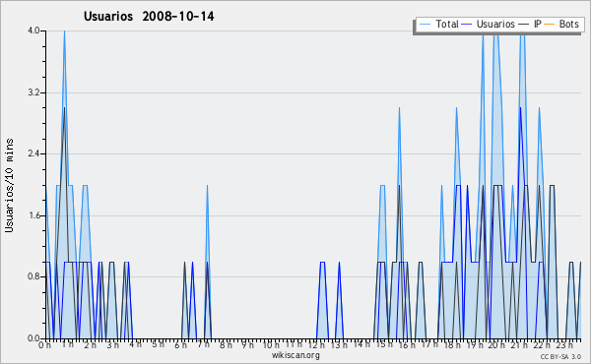Click the '2 h' x-axis tick label
The height and width of the screenshot is (364, 591).
[90, 345]
